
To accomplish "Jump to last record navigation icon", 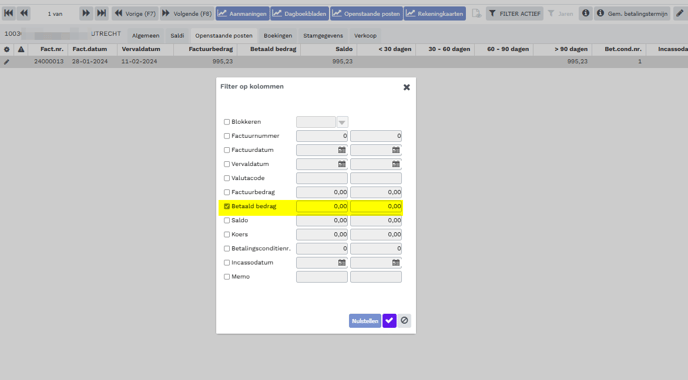I will pos(101,13).
